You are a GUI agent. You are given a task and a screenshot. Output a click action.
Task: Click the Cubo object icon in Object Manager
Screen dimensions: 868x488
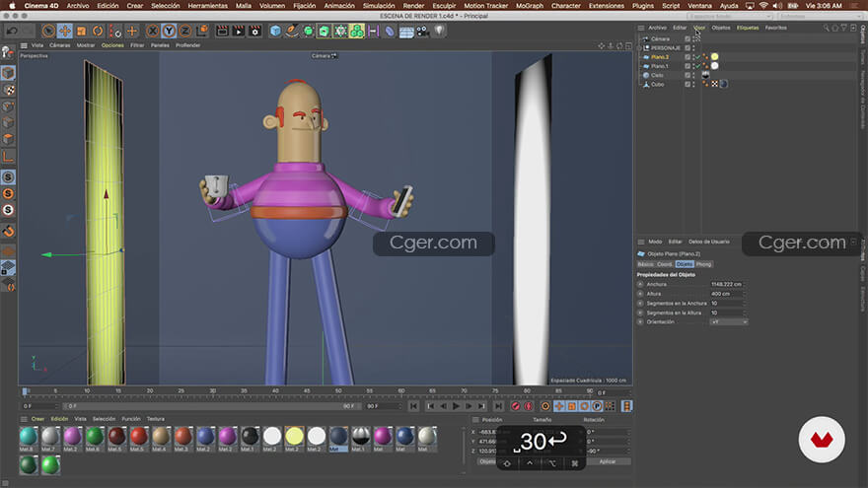tap(646, 84)
